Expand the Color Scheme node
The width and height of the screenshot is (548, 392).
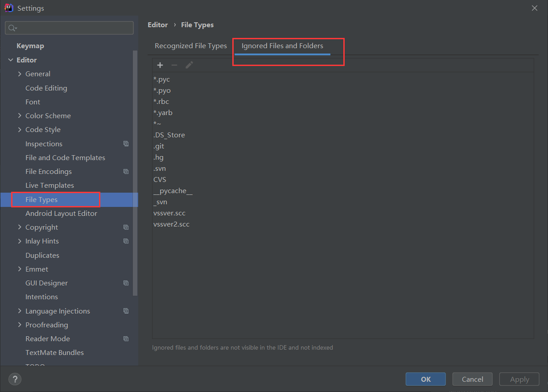point(20,116)
